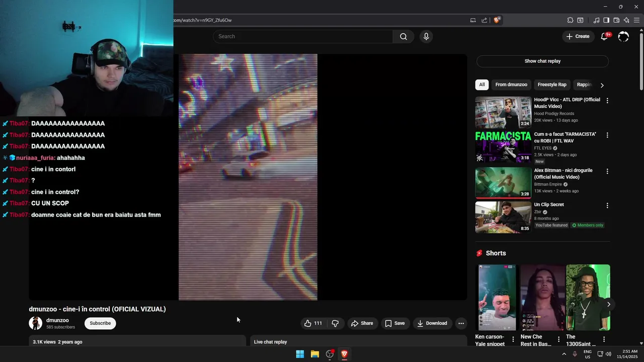Viewport: 644px width, 362px height.
Task: Like the video with thumbs up
Action: (x=313, y=323)
